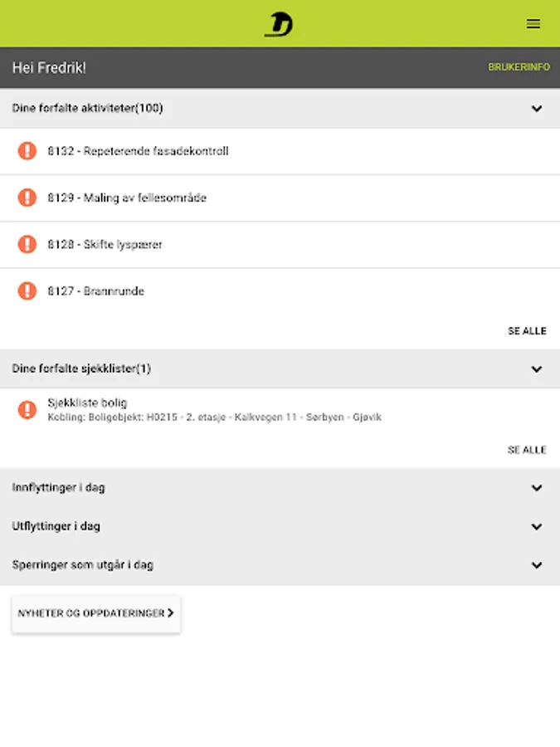Select the 8128 Skifte lyspærer activity
Image resolution: width=560 pixels, height=747 pixels.
click(x=123, y=244)
